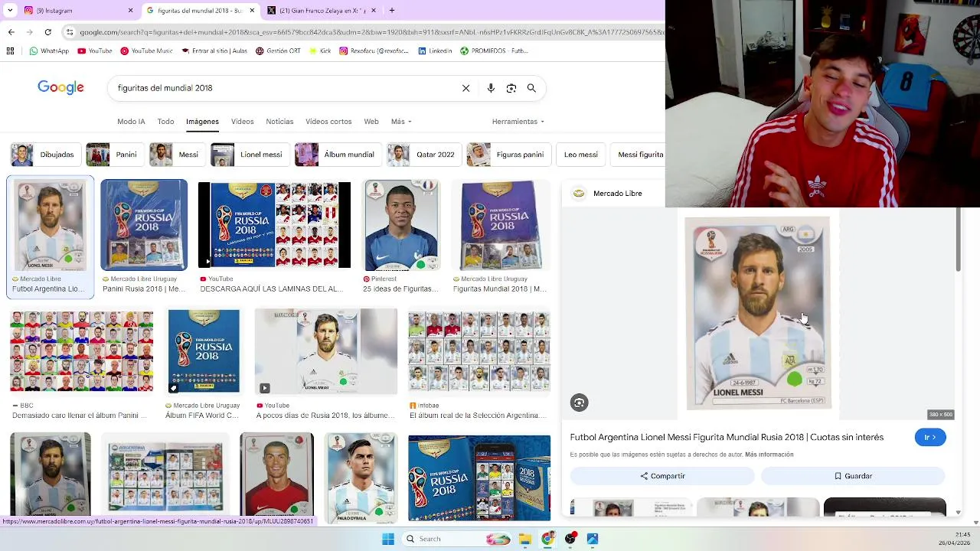Select the Web search tab
This screenshot has width=980, height=551.
[x=371, y=122]
